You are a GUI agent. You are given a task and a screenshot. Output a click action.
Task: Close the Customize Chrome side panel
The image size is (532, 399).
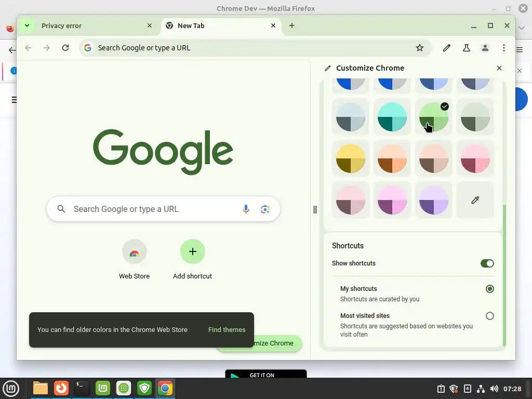(499, 68)
